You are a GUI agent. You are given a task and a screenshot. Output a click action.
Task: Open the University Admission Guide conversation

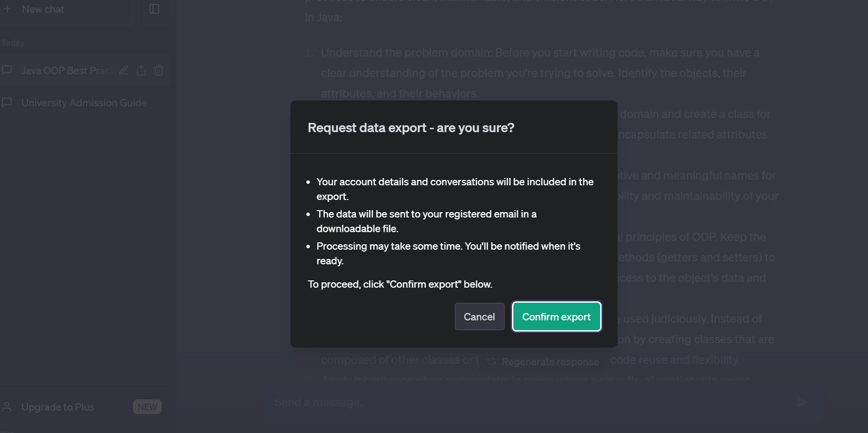pos(84,103)
